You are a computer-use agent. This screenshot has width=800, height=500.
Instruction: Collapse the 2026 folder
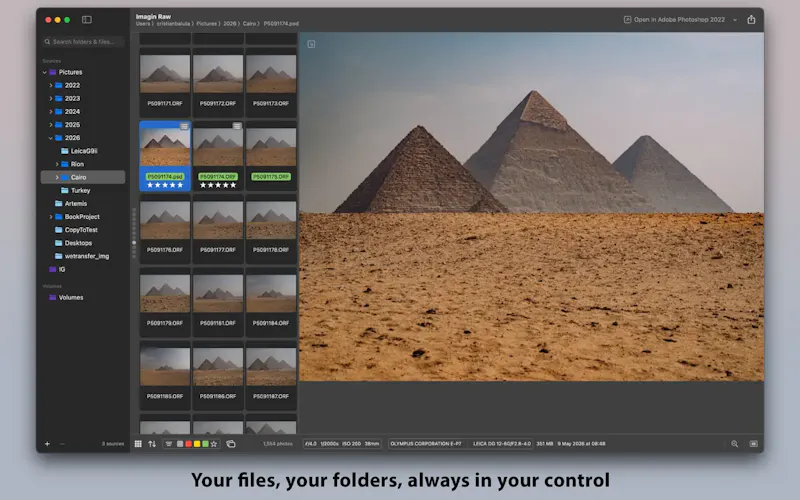(51, 138)
